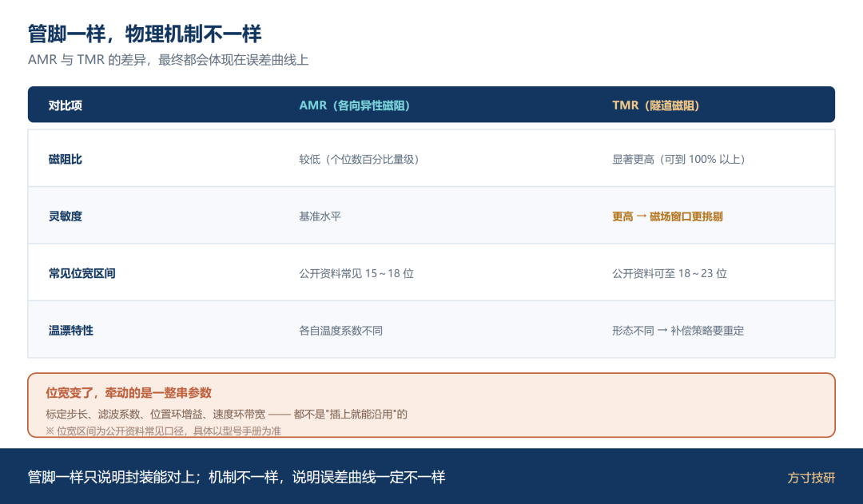Select the 磁阻比 row label
The height and width of the screenshot is (504, 863).
[x=65, y=160]
